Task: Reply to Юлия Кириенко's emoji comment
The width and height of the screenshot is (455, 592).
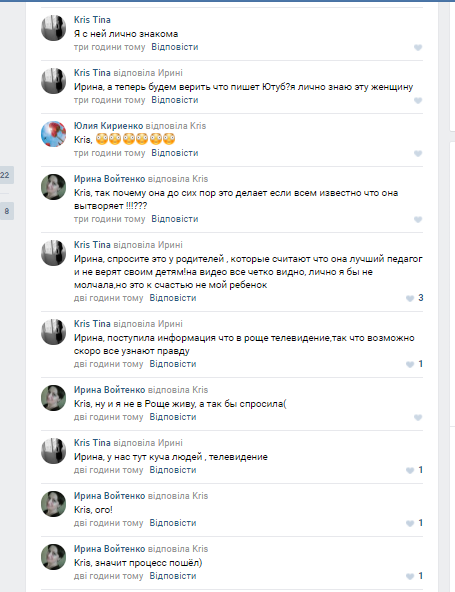Action: pyautogui.click(x=174, y=153)
